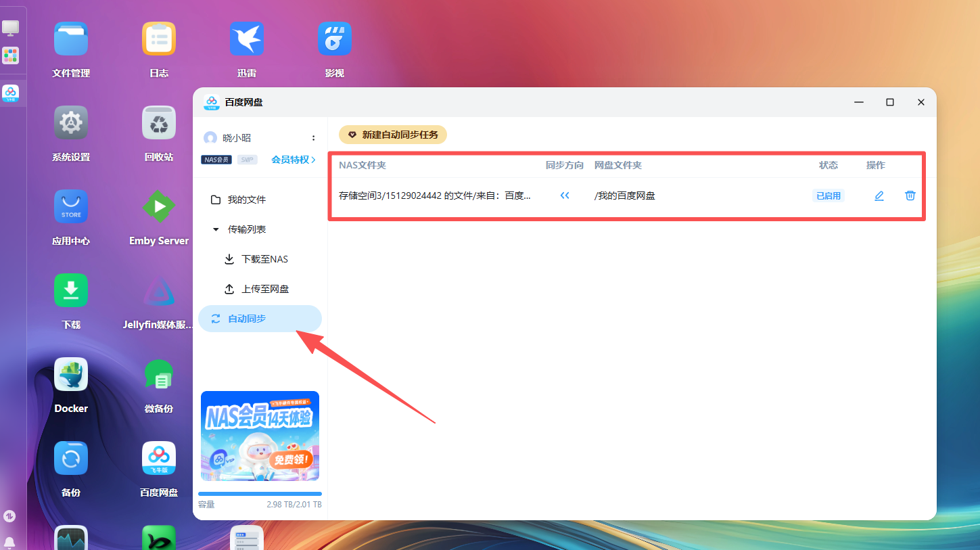Click the 操作 column header
The width and height of the screenshot is (980, 550).
click(876, 165)
